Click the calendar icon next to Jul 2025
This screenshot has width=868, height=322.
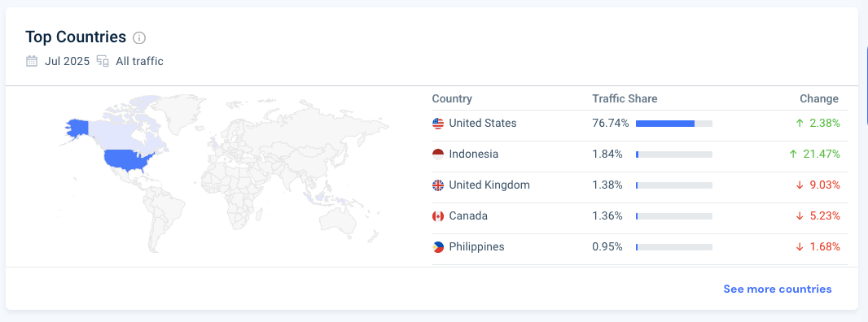(32, 61)
